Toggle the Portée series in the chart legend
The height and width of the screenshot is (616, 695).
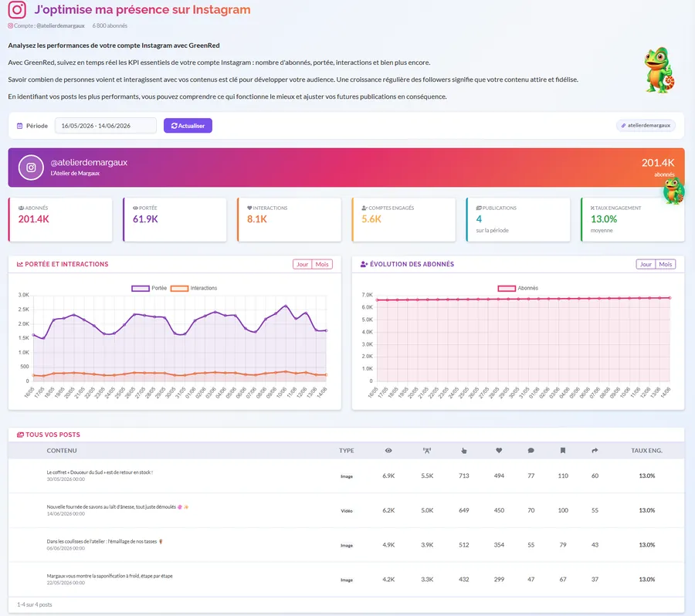point(149,288)
